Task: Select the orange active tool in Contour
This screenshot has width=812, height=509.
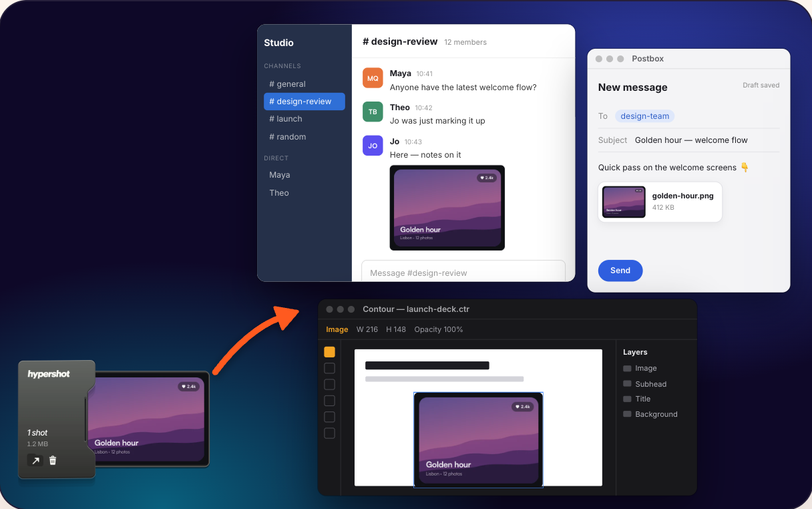Action: (329, 352)
